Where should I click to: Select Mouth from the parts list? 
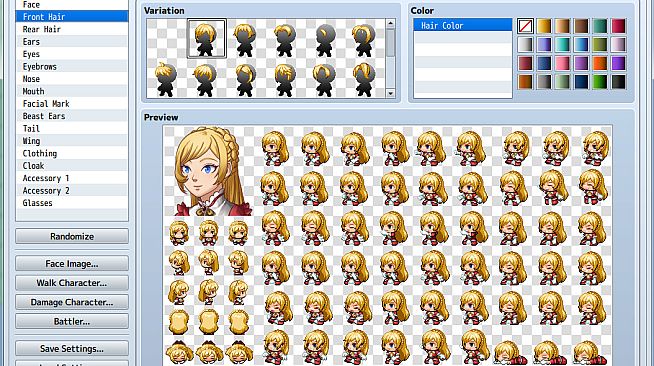[72, 91]
